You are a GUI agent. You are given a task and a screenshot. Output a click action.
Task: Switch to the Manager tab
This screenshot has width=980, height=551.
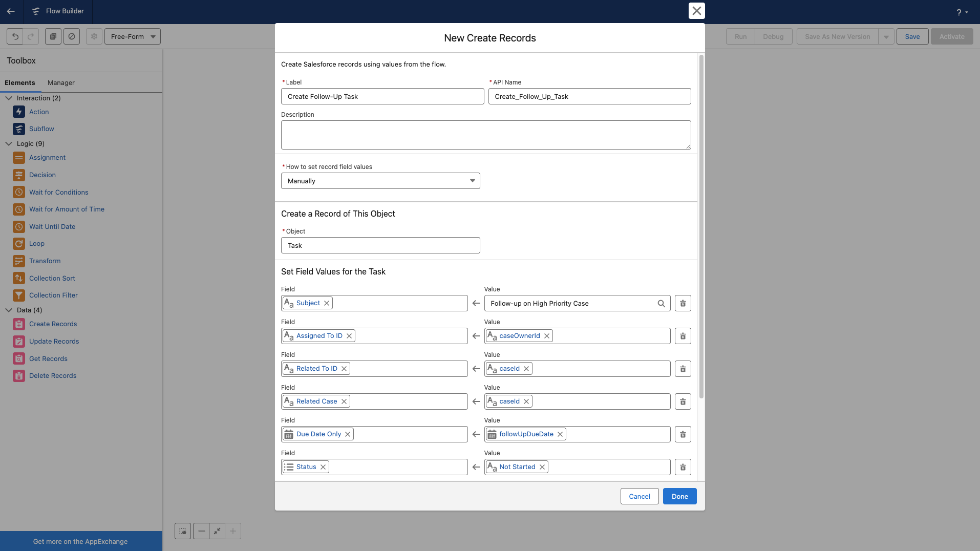click(61, 83)
